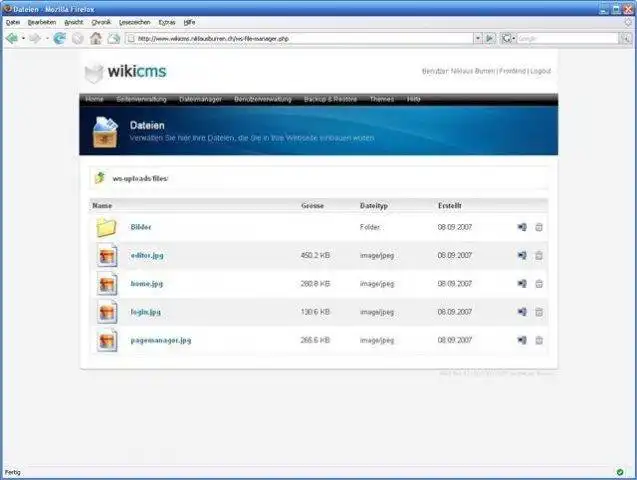Screen dimensions: 637x480
Task: Go to Home in wikicms navigation
Action: pos(95,99)
